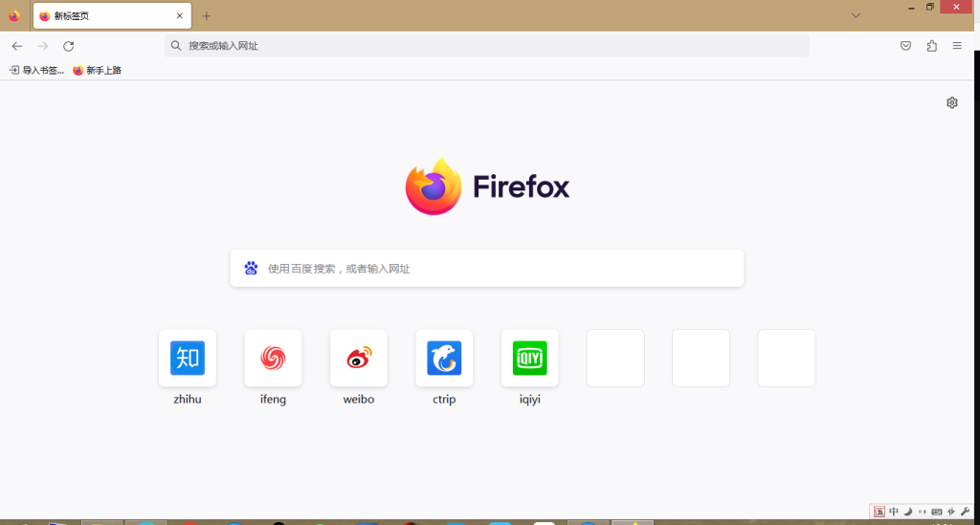Open the IME soft keyboard icon
The width and height of the screenshot is (980, 525).
936,512
